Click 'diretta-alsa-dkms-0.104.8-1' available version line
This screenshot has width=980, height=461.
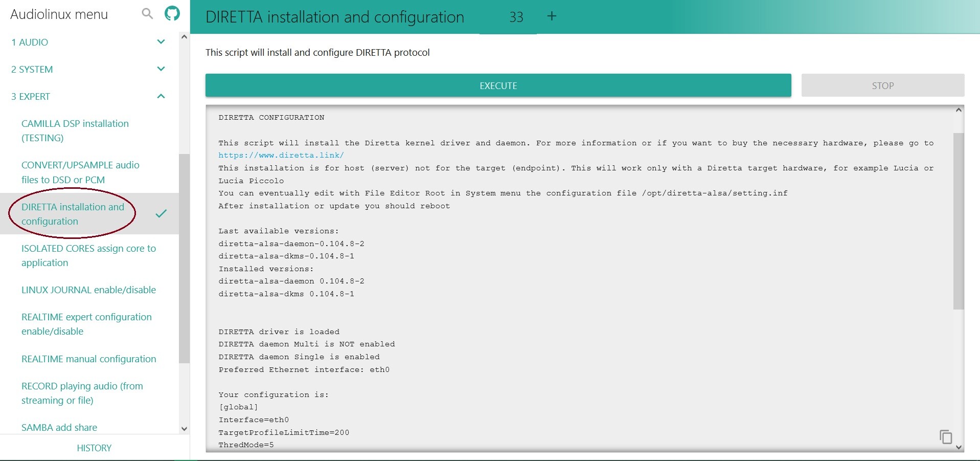point(286,256)
